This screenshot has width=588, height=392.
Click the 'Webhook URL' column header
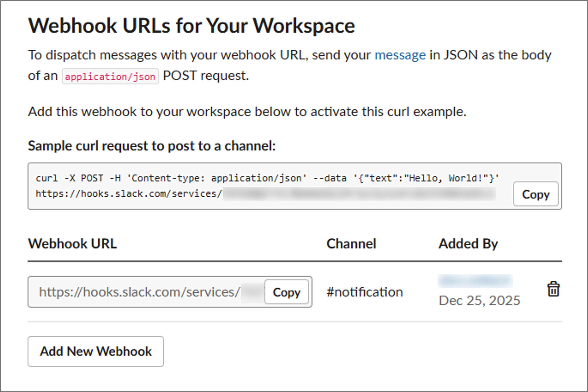point(72,244)
